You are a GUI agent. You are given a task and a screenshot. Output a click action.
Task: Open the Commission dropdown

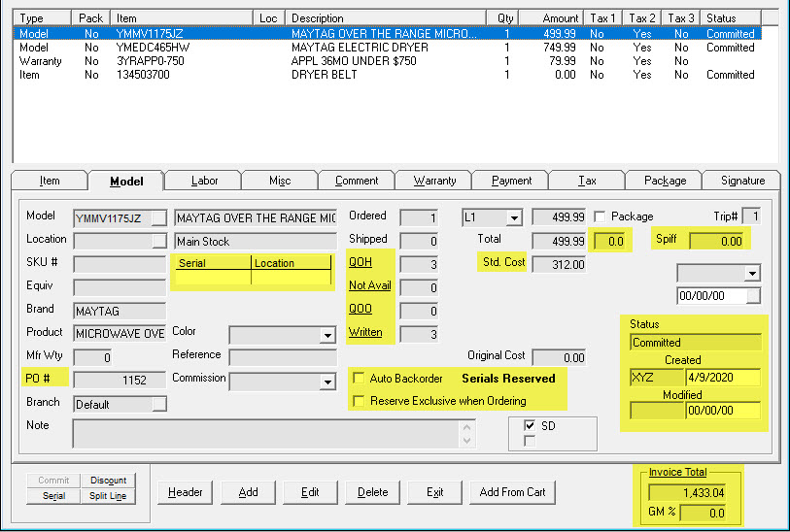click(x=328, y=382)
